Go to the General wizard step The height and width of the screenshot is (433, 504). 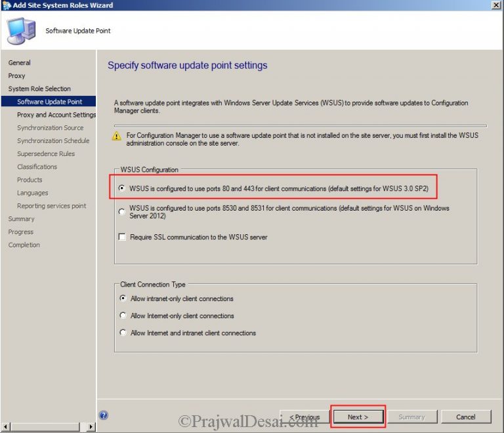click(x=20, y=62)
